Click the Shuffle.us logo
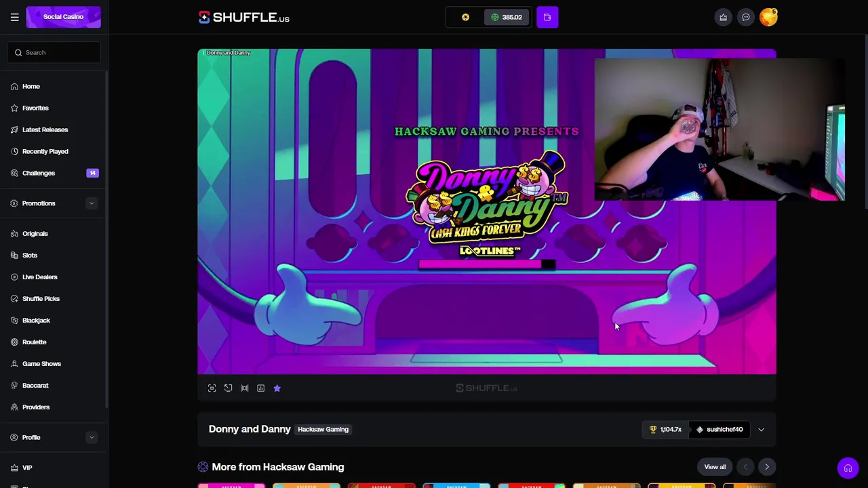868x488 pixels. click(244, 17)
